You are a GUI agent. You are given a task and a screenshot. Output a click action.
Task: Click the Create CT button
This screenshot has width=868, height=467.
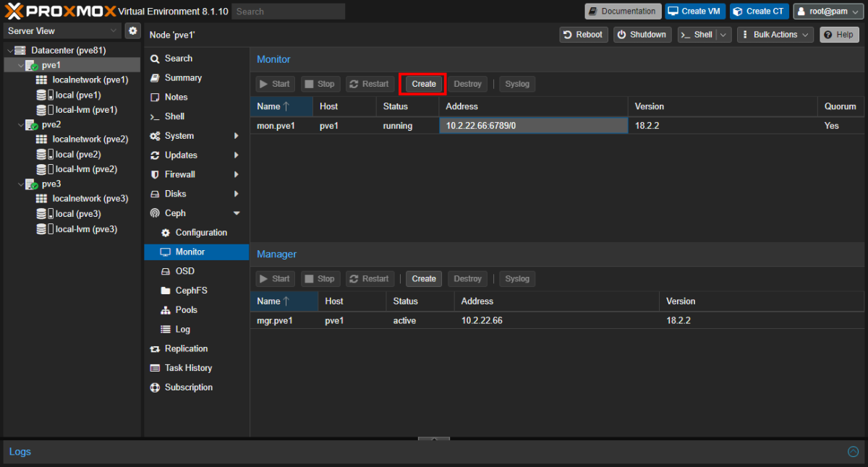pyautogui.click(x=759, y=12)
